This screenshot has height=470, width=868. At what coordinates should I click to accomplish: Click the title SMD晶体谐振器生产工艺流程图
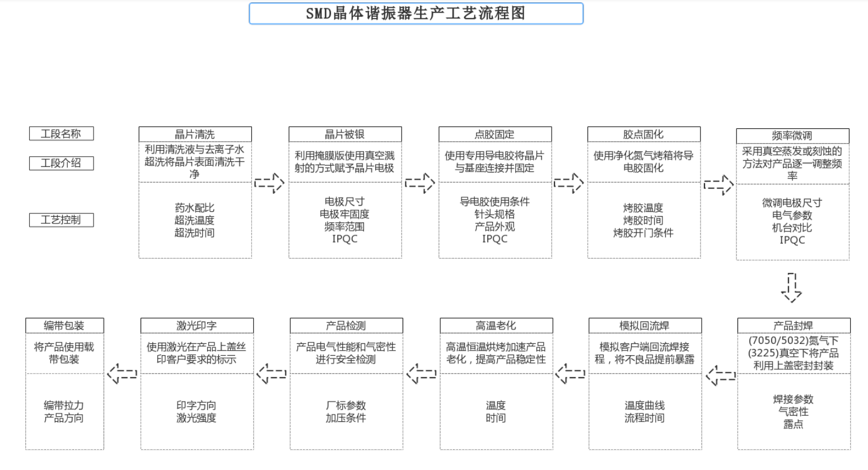tap(416, 15)
